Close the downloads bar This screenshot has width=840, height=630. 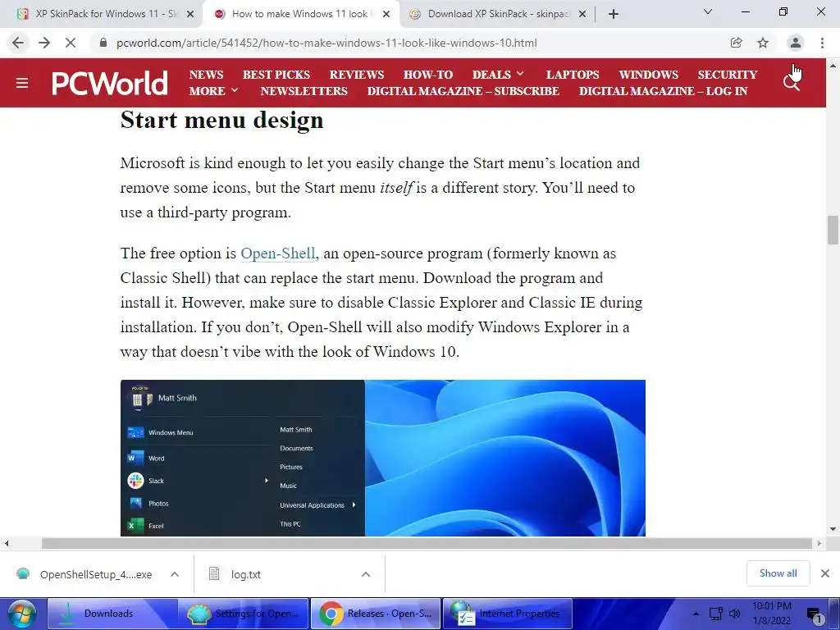[x=825, y=573]
